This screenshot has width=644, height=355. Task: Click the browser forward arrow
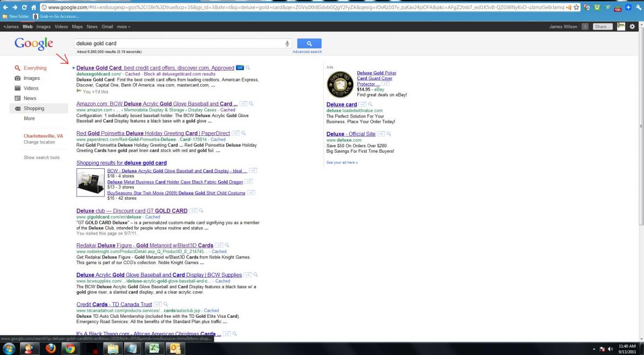click(15, 8)
